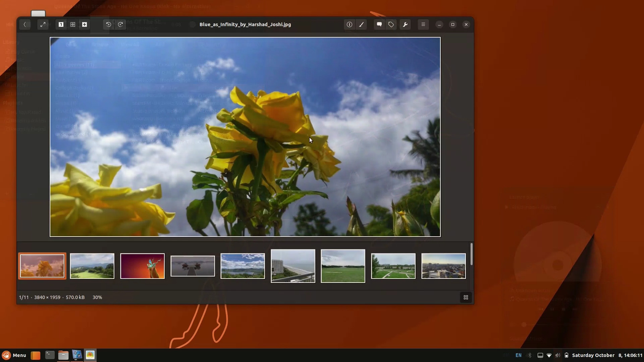Zoom in on Blue_as_Infinity image
Viewport: 644px width, 362px height.
click(x=84, y=24)
